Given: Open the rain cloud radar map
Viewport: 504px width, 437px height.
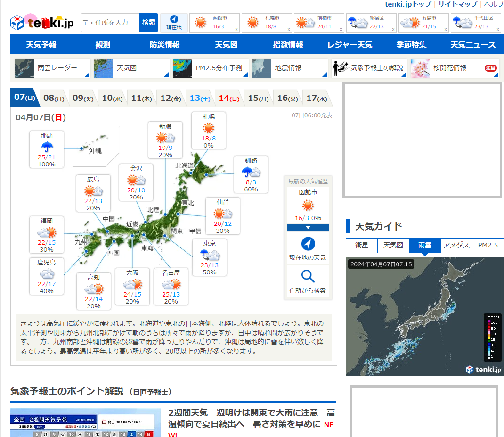Looking at the screenshot, I should pyautogui.click(x=424, y=316).
